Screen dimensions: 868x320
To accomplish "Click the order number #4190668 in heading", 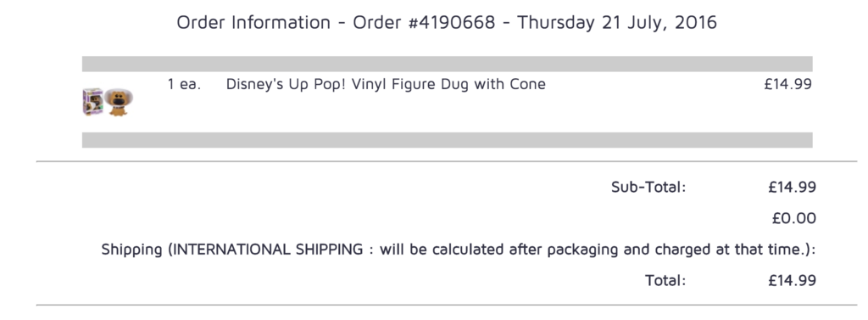I will pyautogui.click(x=452, y=23).
